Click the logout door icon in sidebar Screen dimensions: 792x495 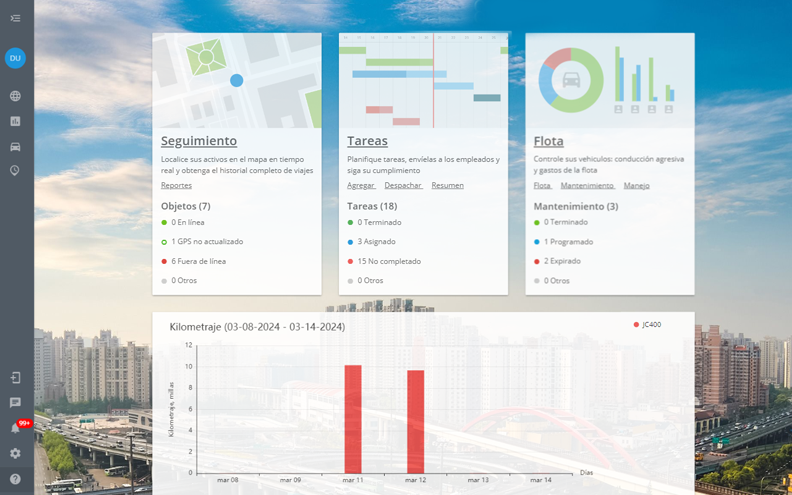pos(15,377)
